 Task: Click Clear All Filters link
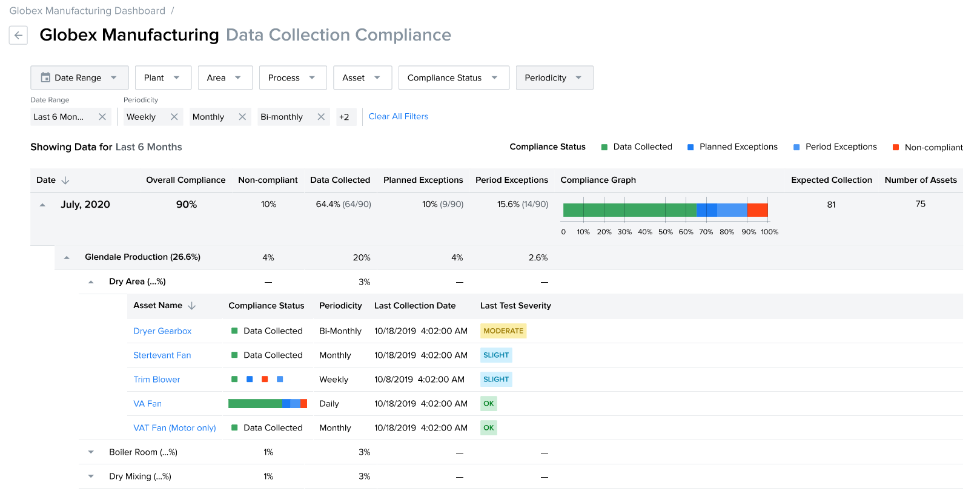pyautogui.click(x=398, y=116)
